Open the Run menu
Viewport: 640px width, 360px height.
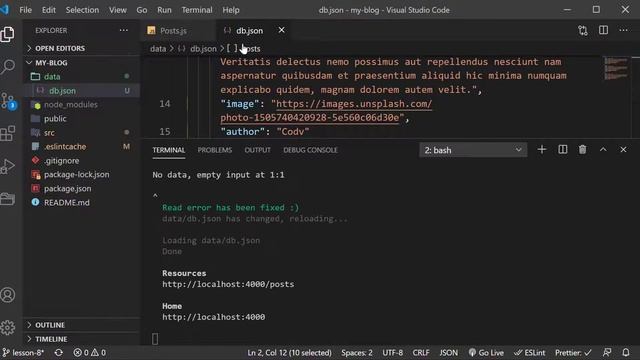tap(164, 10)
